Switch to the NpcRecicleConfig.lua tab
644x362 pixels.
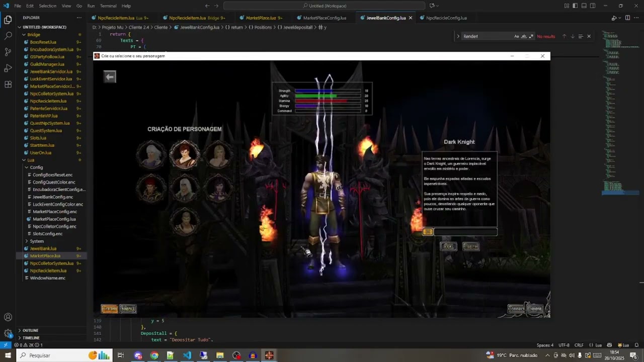[x=446, y=18]
